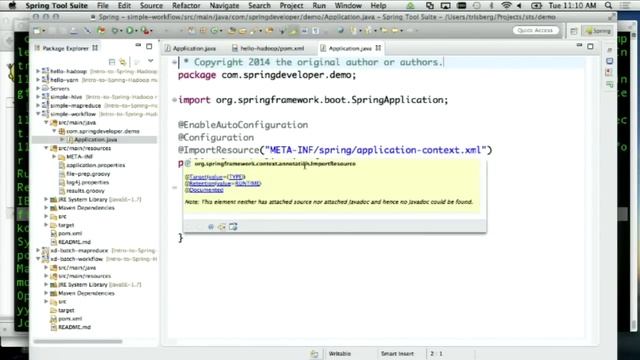The image size is (640, 360).
Task: Expand the xd-batch-mapreduce project
Action: pos(38,250)
